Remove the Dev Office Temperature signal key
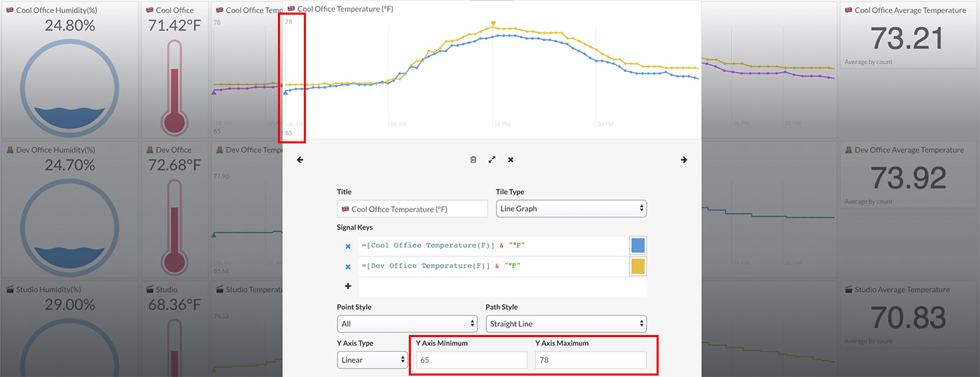 coord(348,266)
